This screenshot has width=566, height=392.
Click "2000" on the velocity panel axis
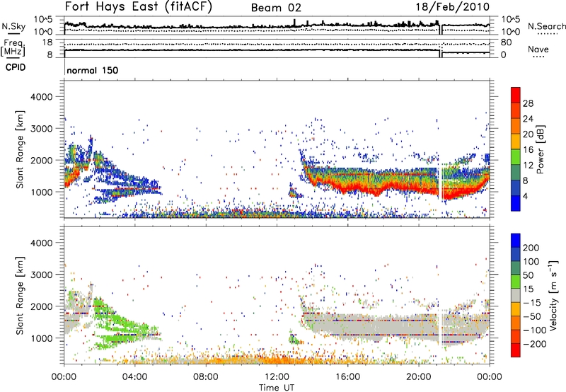[41, 307]
